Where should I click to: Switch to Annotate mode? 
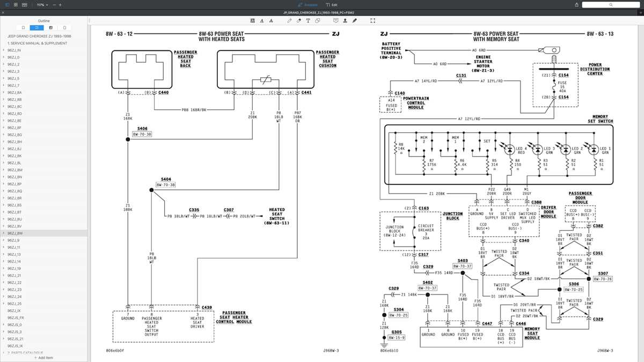308,4
